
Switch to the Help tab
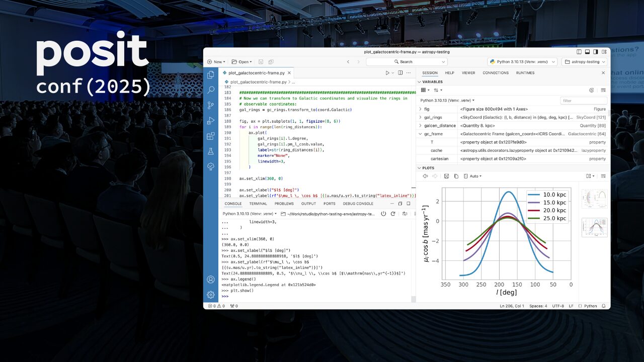point(449,73)
